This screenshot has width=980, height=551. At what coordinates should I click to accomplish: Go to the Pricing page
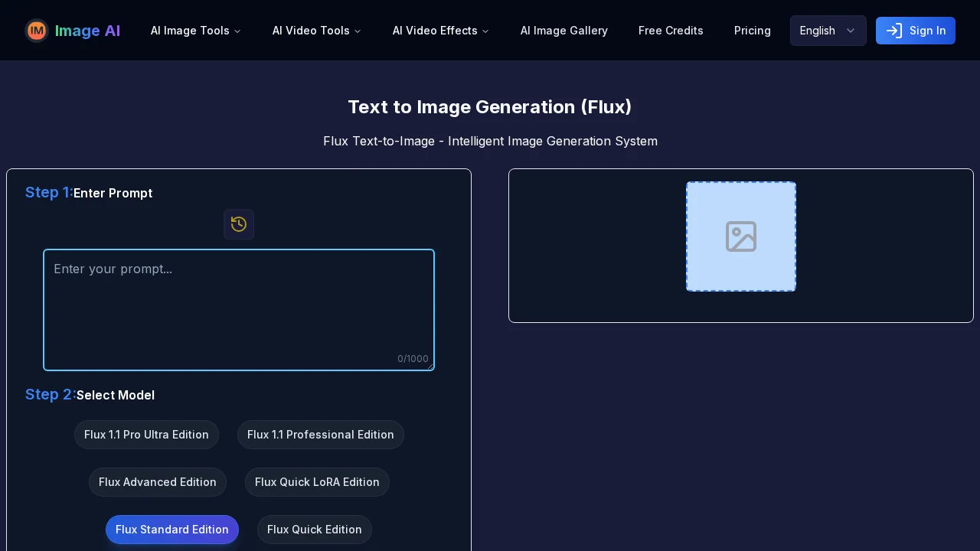coord(753,31)
